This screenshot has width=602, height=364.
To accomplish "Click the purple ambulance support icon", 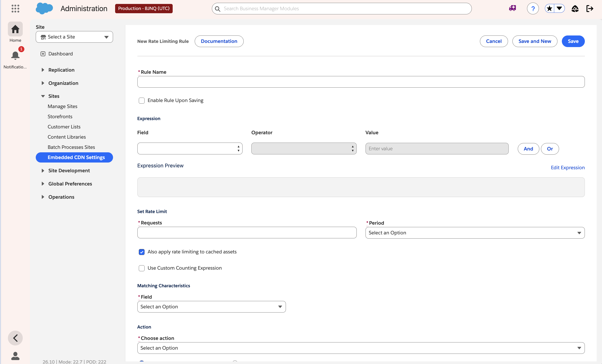I will (x=512, y=9).
